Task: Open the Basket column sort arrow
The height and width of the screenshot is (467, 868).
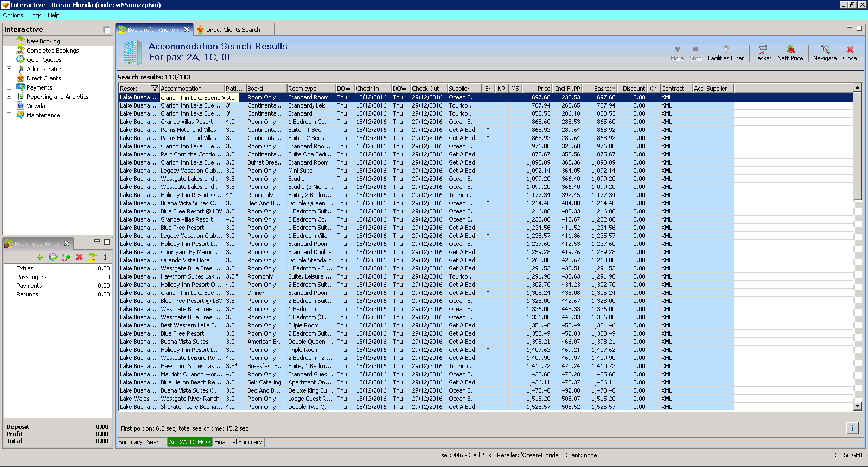Action: tap(614, 89)
